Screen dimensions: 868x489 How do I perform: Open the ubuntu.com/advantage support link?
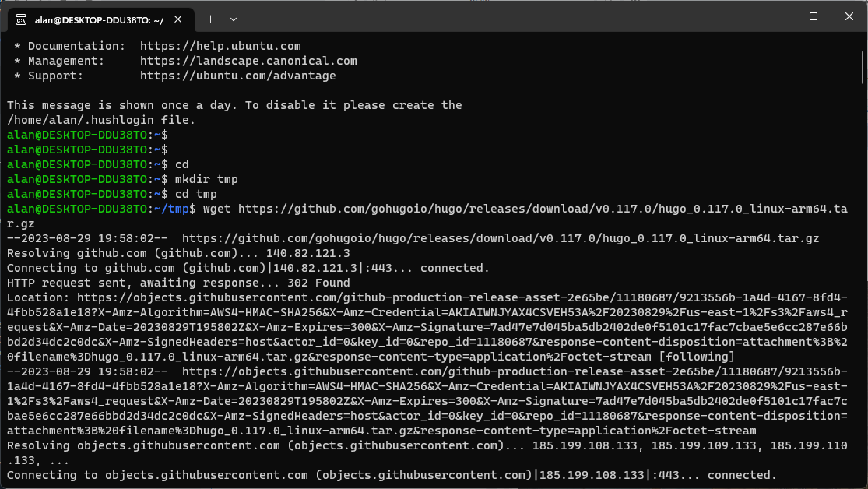point(238,76)
